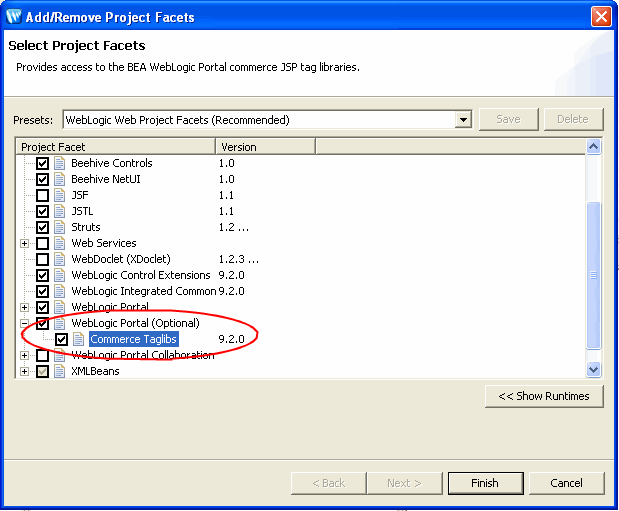619x511 pixels.
Task: Click the Workshop app icon in title bar
Action: 14,17
